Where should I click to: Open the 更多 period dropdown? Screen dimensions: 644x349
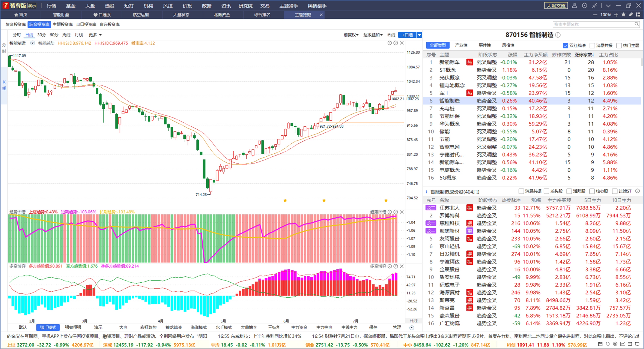[x=95, y=35]
